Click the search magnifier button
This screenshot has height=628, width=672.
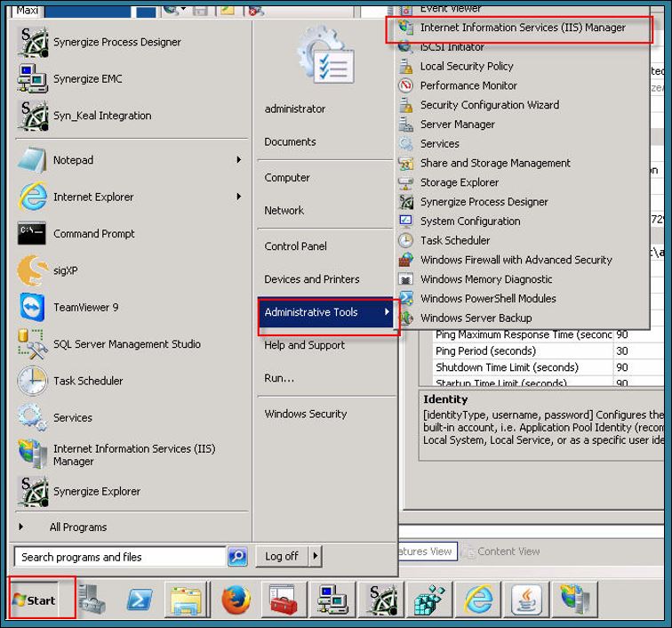(x=237, y=557)
